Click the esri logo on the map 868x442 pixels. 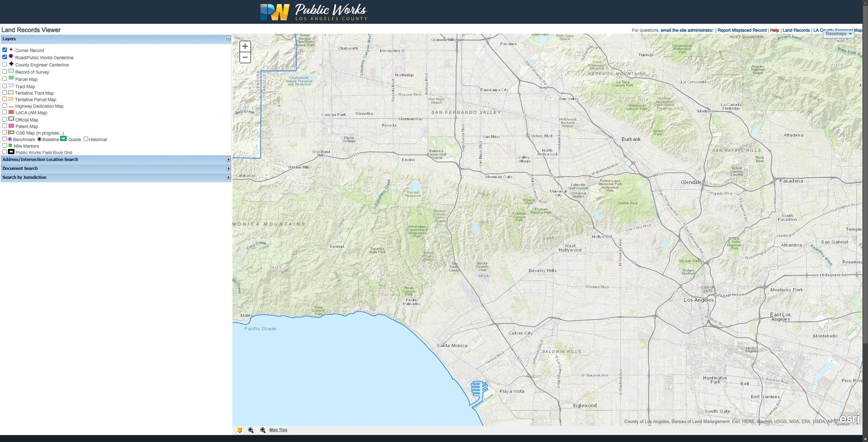(849, 419)
